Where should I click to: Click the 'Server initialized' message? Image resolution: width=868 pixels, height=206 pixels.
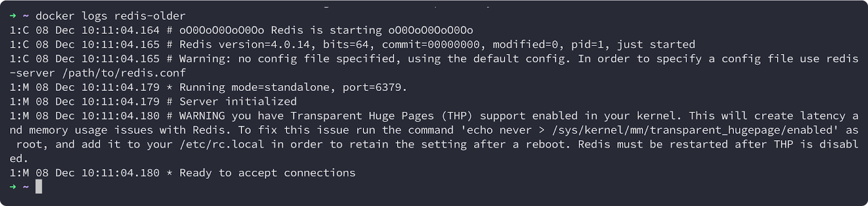[238, 102]
